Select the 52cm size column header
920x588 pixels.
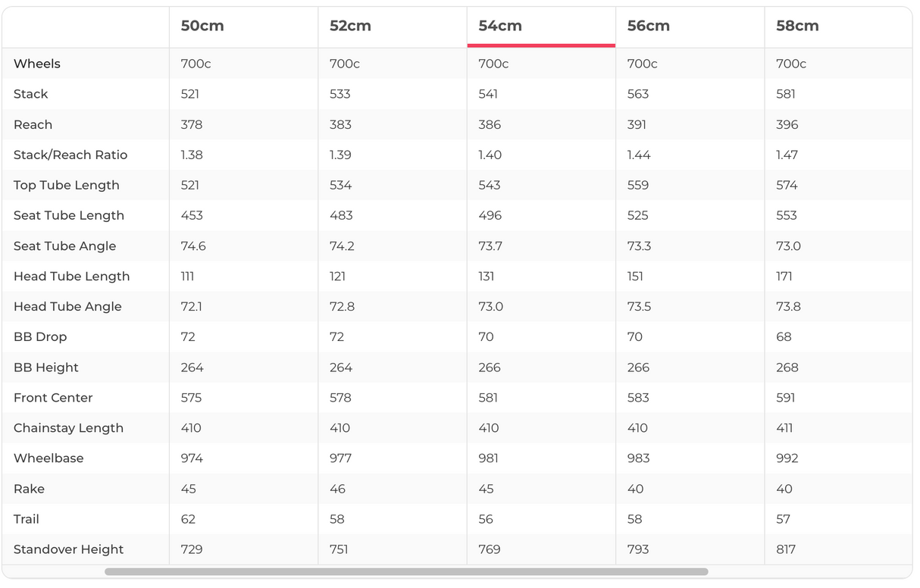tap(350, 26)
